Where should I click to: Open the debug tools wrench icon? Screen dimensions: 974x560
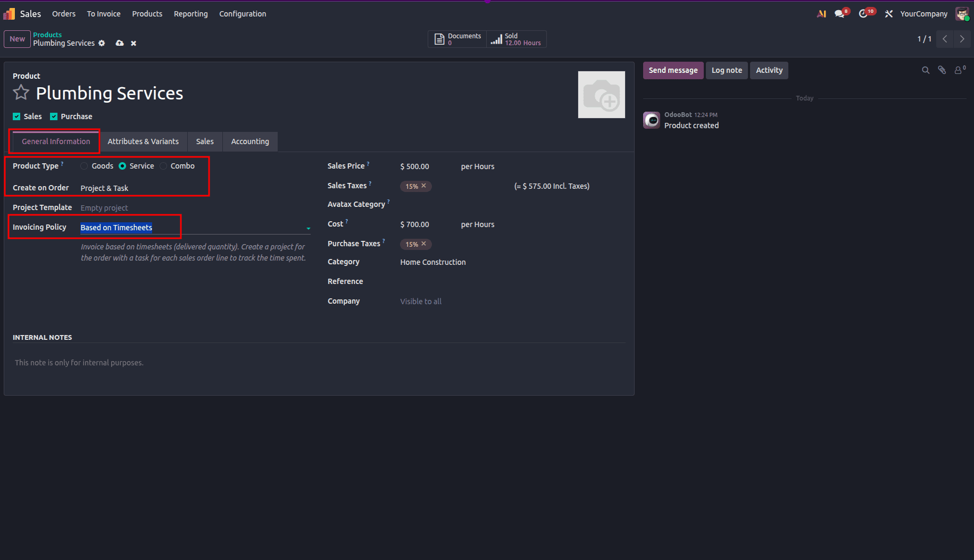pyautogui.click(x=888, y=14)
